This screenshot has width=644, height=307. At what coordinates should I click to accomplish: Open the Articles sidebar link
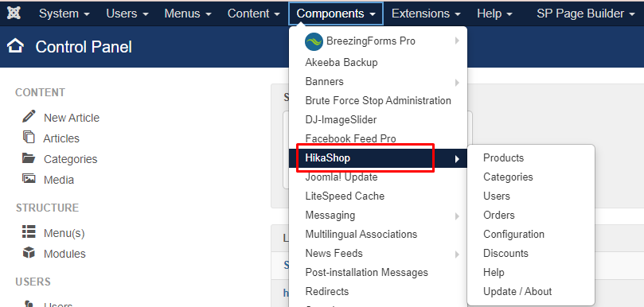click(x=61, y=138)
